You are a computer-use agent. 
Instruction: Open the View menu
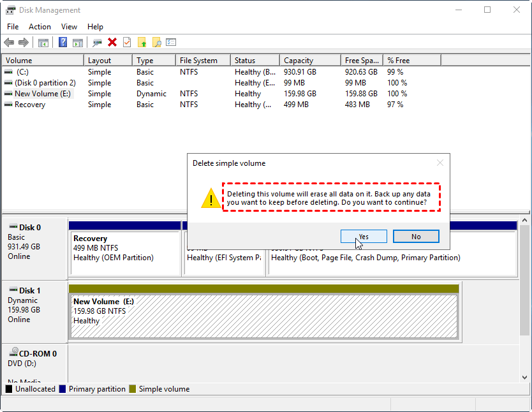(x=69, y=27)
